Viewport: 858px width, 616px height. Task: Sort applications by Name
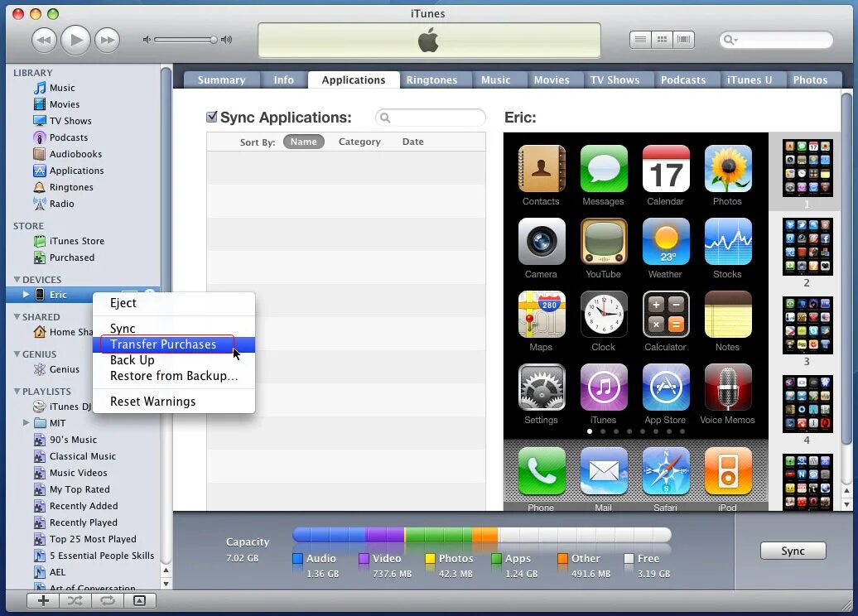(304, 142)
